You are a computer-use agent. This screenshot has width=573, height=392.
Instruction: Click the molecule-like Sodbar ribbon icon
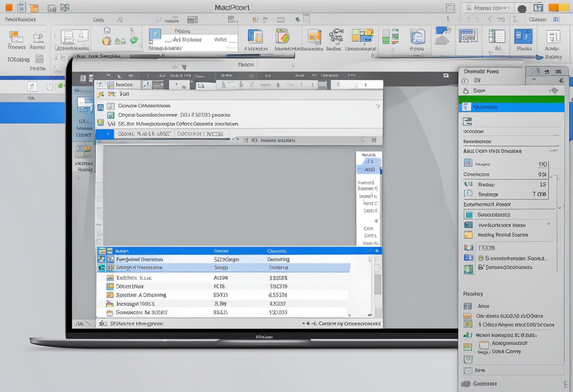[336, 36]
